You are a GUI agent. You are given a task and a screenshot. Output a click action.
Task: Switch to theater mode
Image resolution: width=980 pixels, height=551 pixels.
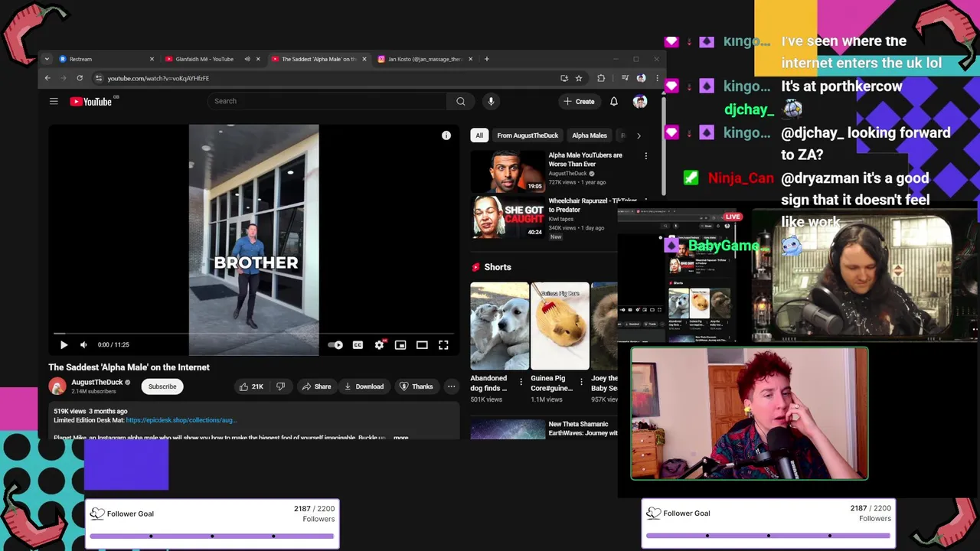422,345
